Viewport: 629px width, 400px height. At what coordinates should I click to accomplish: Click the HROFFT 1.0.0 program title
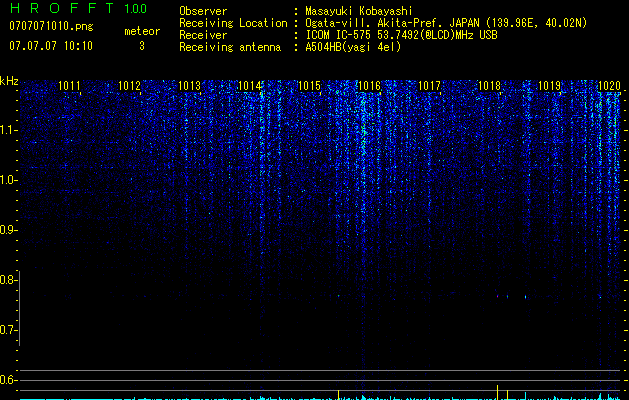[78, 8]
